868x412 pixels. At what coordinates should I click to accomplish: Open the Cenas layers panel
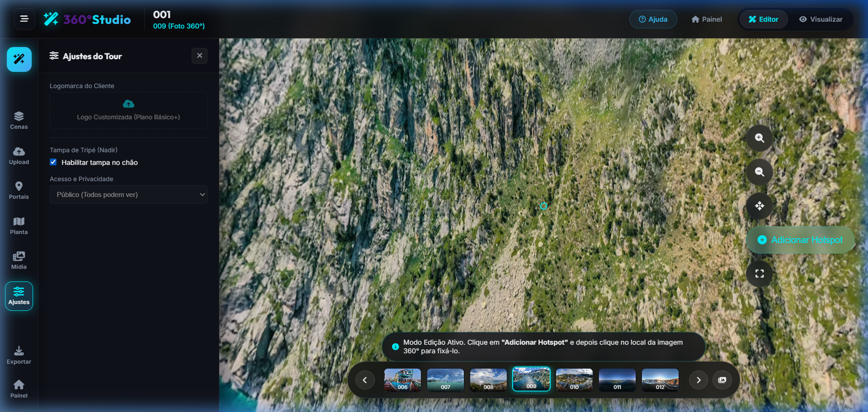click(19, 120)
